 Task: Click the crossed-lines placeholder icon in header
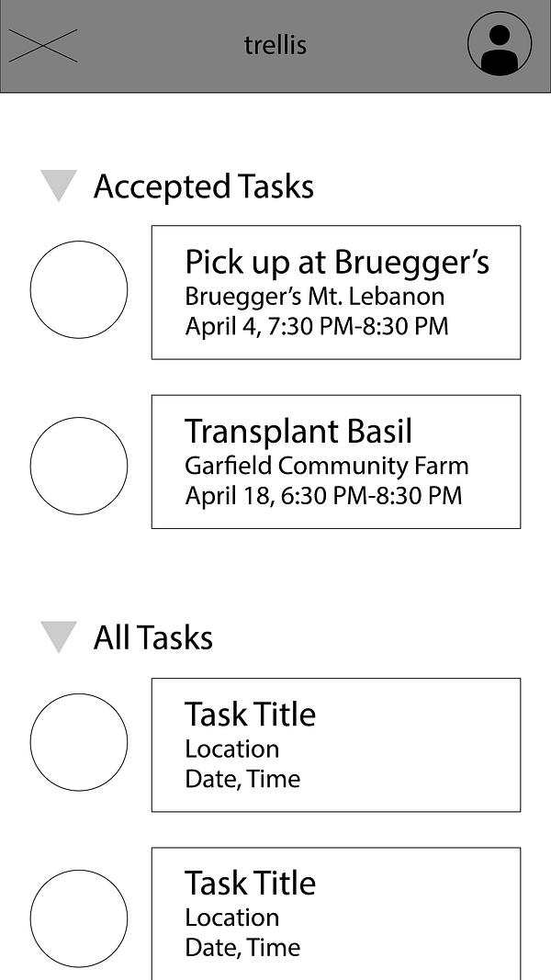pyautogui.click(x=43, y=46)
